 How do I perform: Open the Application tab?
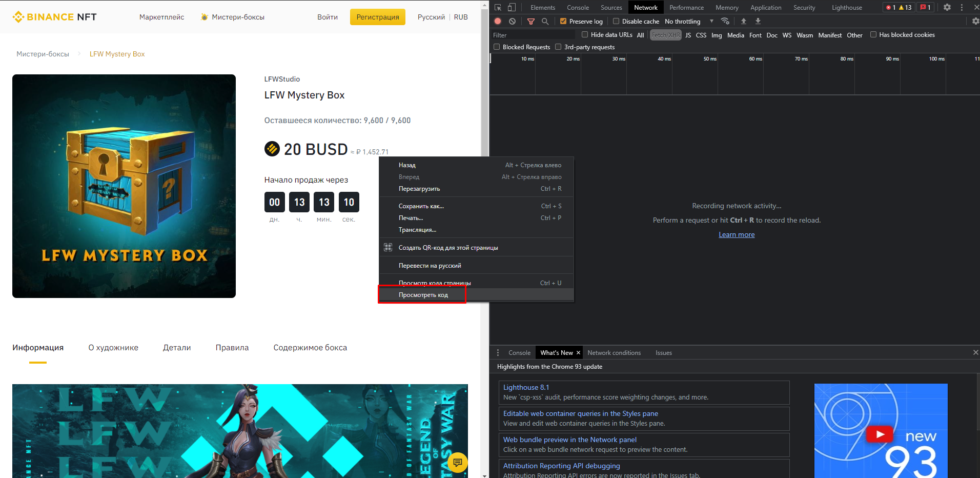pos(766,7)
